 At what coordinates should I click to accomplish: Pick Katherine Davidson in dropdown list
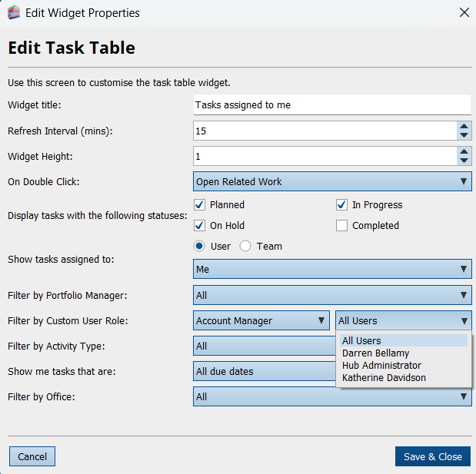coord(384,378)
